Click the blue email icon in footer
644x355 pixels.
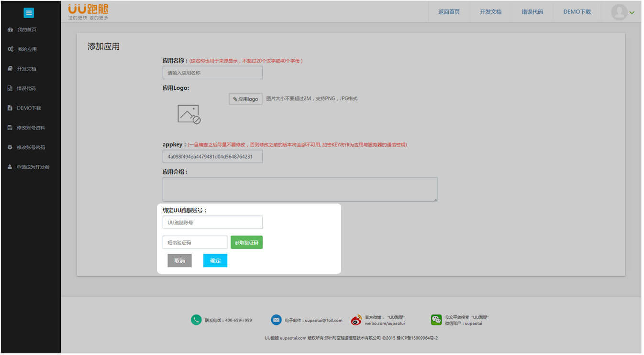pos(276,320)
